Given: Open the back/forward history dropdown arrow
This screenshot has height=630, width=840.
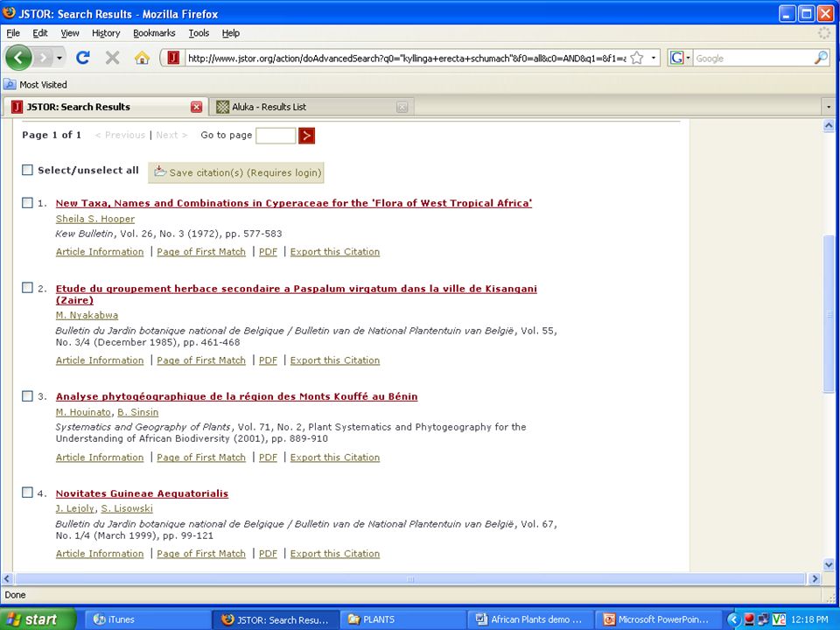Looking at the screenshot, I should (x=59, y=58).
